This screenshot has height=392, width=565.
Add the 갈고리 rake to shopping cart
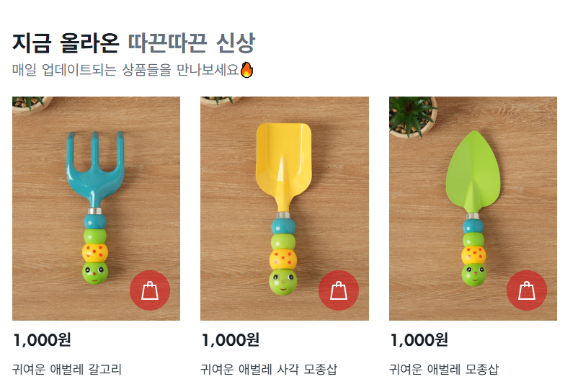tap(150, 290)
